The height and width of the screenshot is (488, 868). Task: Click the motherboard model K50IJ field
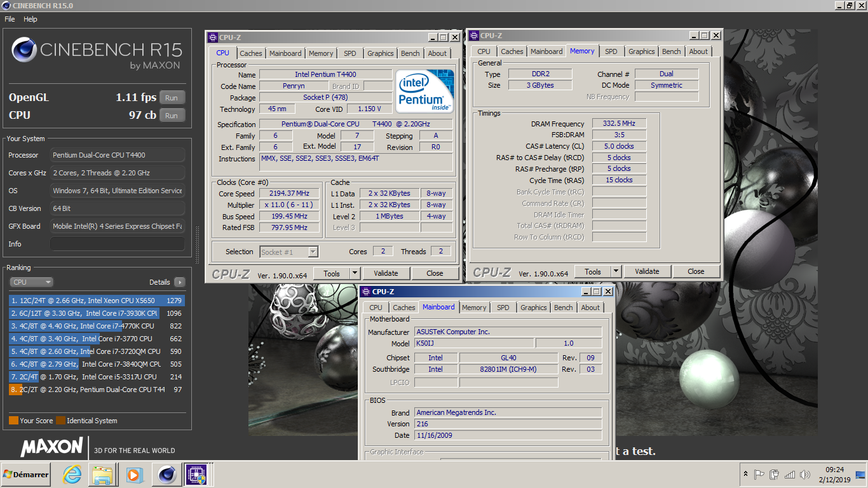tap(474, 343)
